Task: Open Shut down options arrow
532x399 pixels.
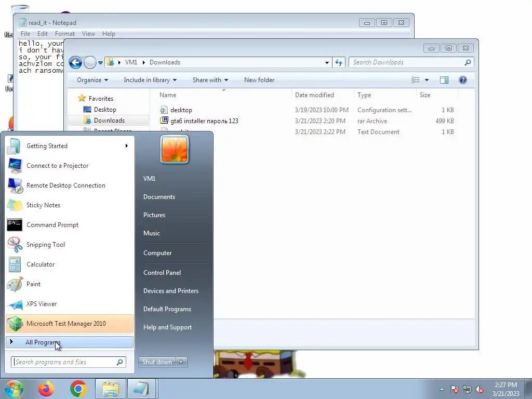Action: (x=181, y=362)
